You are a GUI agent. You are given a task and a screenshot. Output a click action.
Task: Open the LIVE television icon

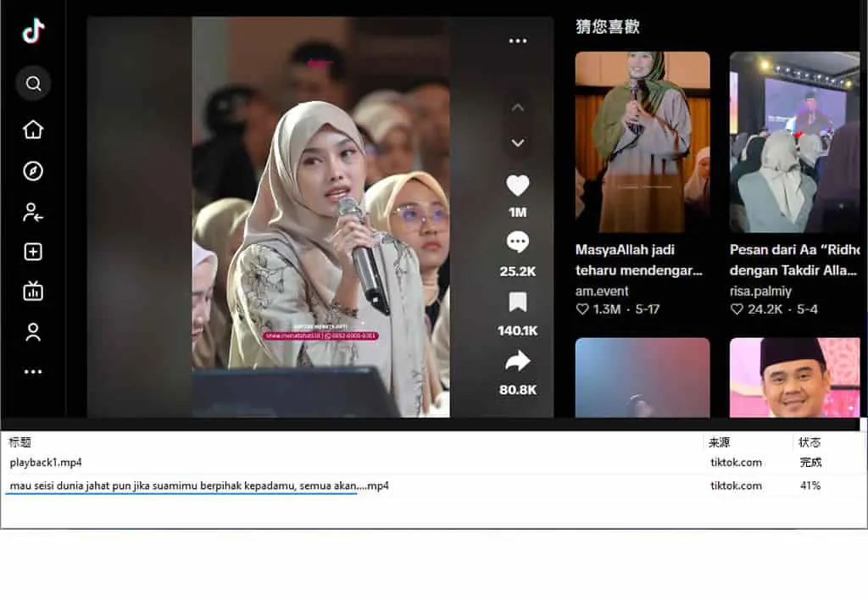(x=33, y=292)
